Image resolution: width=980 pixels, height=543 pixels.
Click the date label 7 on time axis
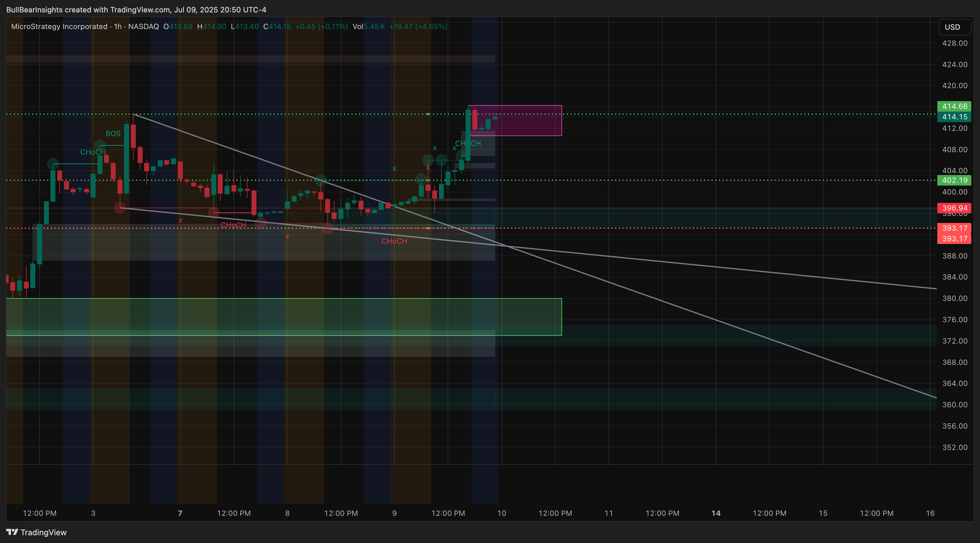[x=180, y=513]
